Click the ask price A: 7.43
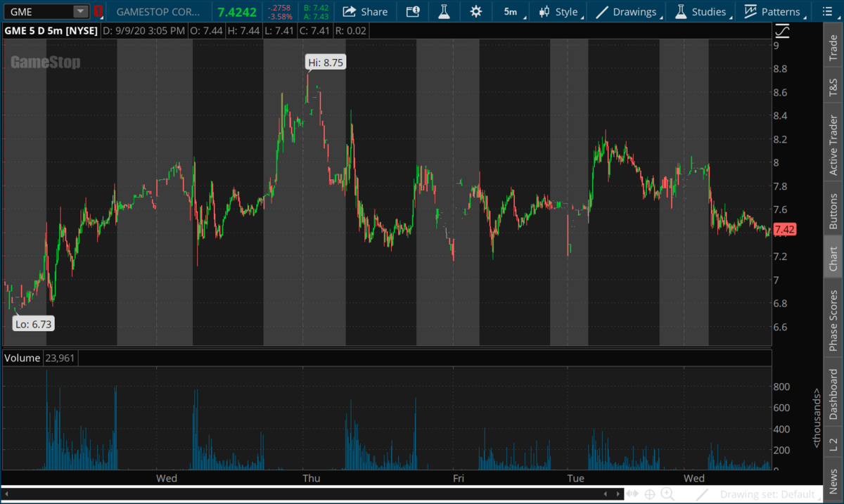This screenshot has width=844, height=504. coord(316,16)
